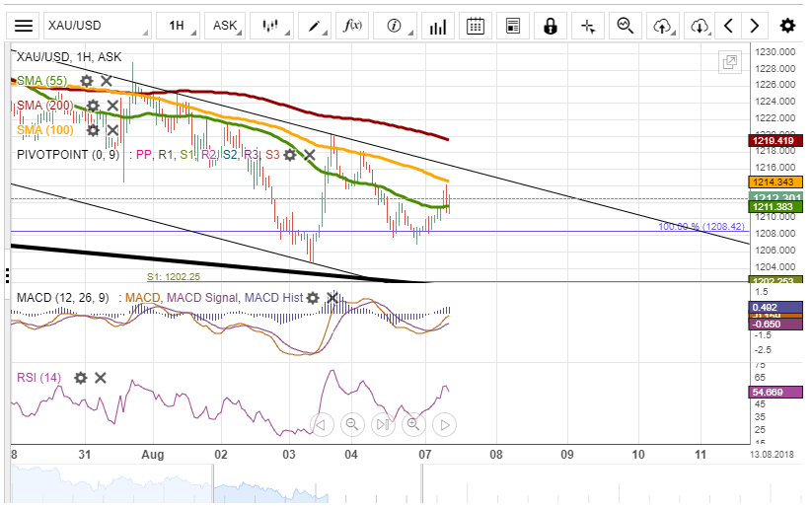Click the 0.492 MACD value tag
This screenshot has width=812, height=508.
[775, 307]
